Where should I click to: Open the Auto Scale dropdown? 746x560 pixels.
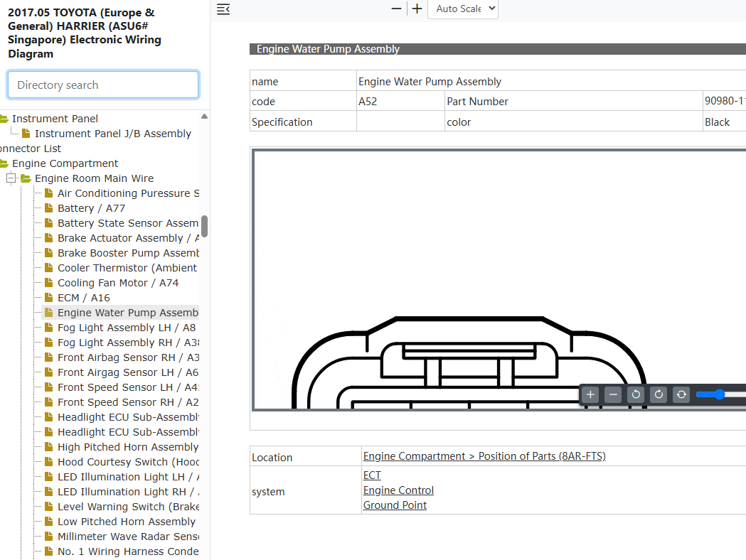click(463, 9)
